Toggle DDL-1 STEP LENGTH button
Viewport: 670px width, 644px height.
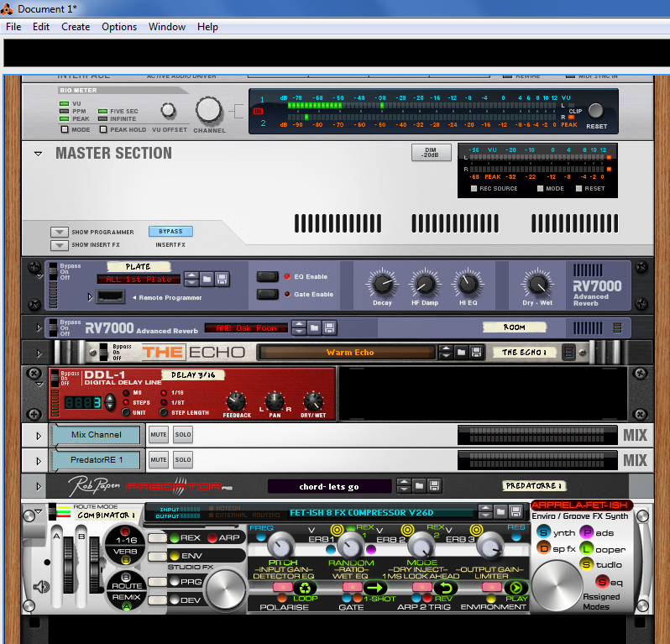(x=164, y=413)
